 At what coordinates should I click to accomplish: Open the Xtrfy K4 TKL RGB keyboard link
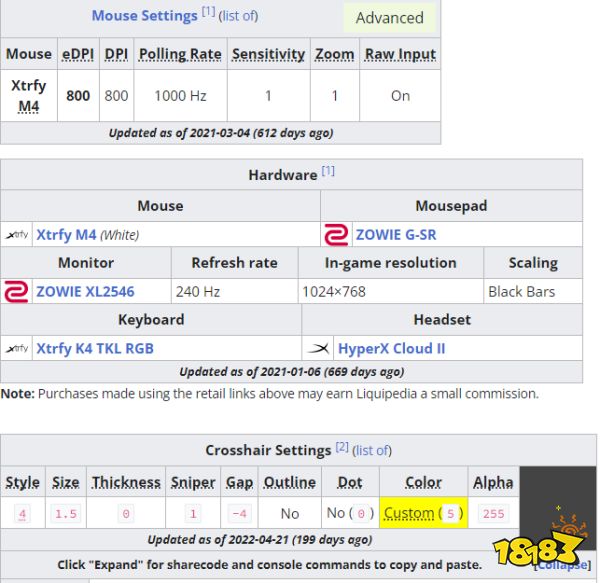95,348
